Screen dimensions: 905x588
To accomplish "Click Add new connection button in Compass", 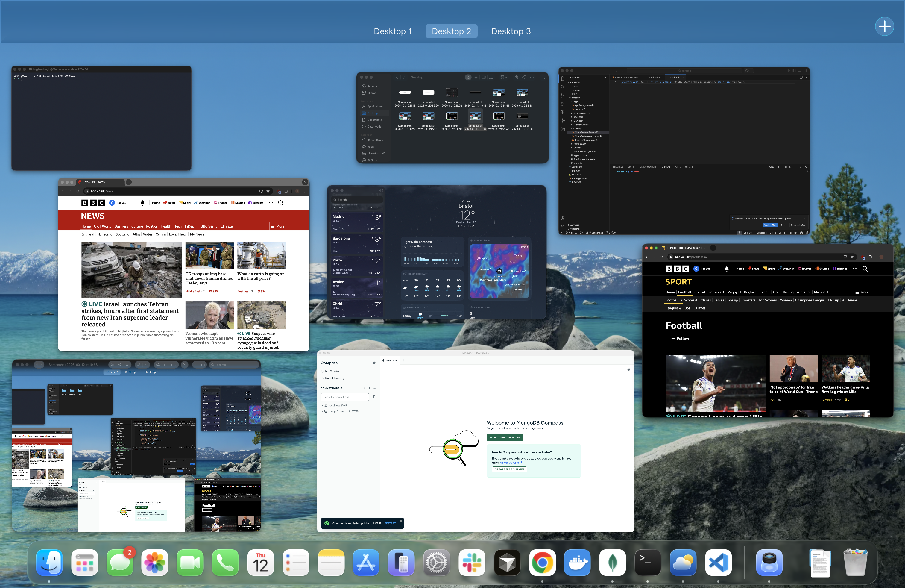I will point(505,437).
